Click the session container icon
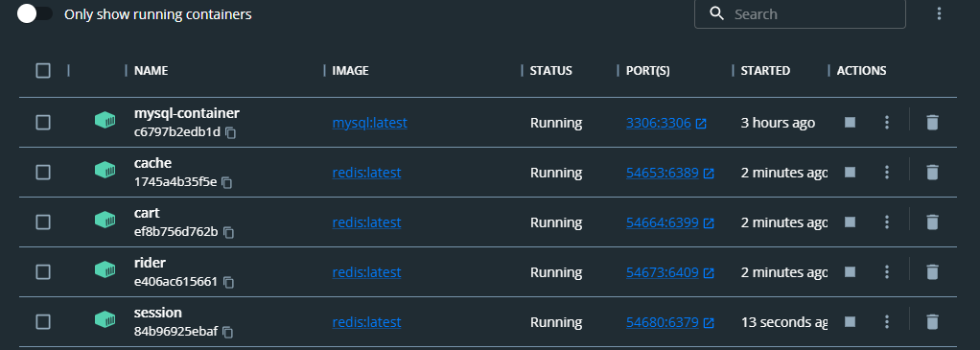The image size is (980, 350). tap(105, 319)
